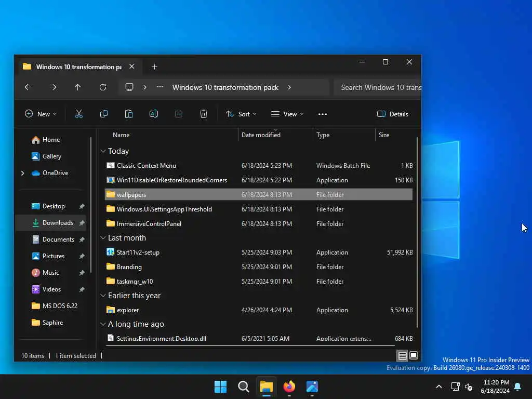
Task: Collapse the Last month group
Action: (x=103, y=238)
